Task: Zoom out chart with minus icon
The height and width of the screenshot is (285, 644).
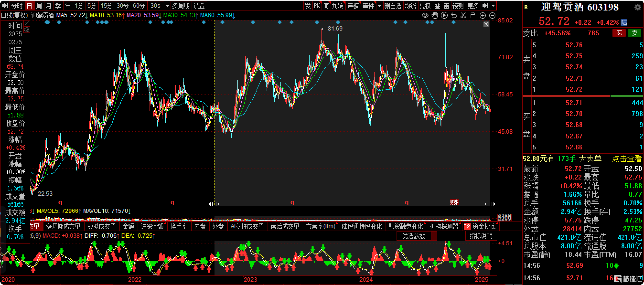Action: 492,16
